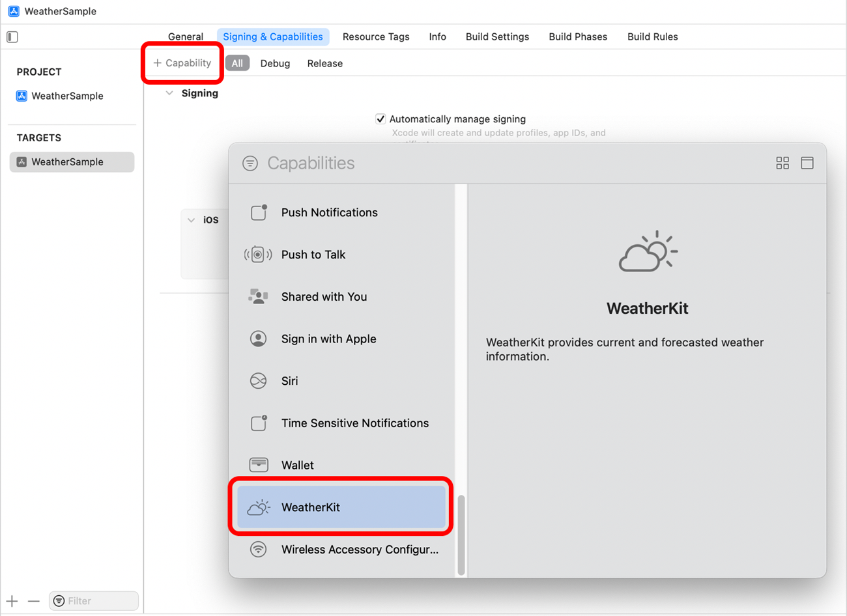Select Time Sensitive Notifications row
This screenshot has height=616, width=847.
342,423
